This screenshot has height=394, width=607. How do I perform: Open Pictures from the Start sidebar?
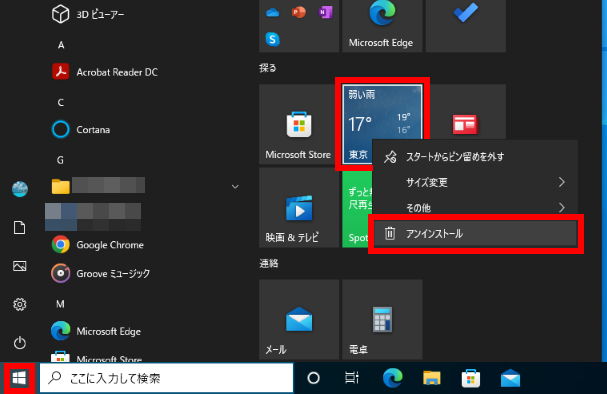point(20,266)
